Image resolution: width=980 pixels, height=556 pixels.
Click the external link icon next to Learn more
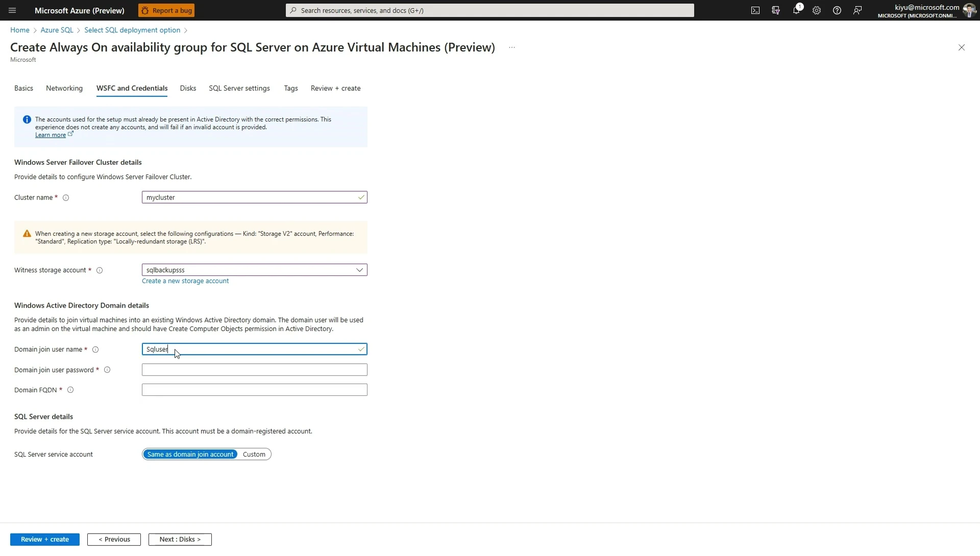[70, 134]
